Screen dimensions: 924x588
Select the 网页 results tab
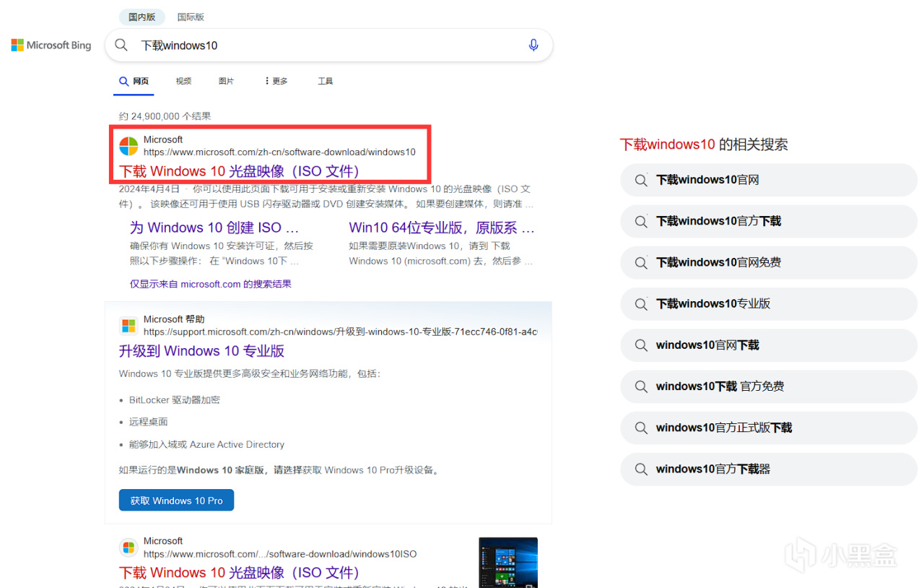tap(135, 82)
